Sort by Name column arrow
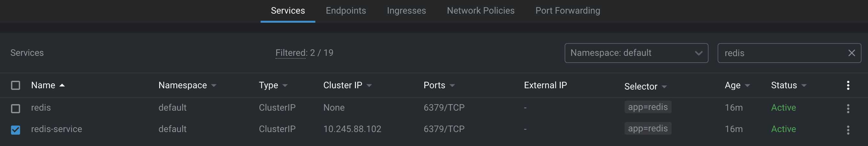 (x=62, y=85)
